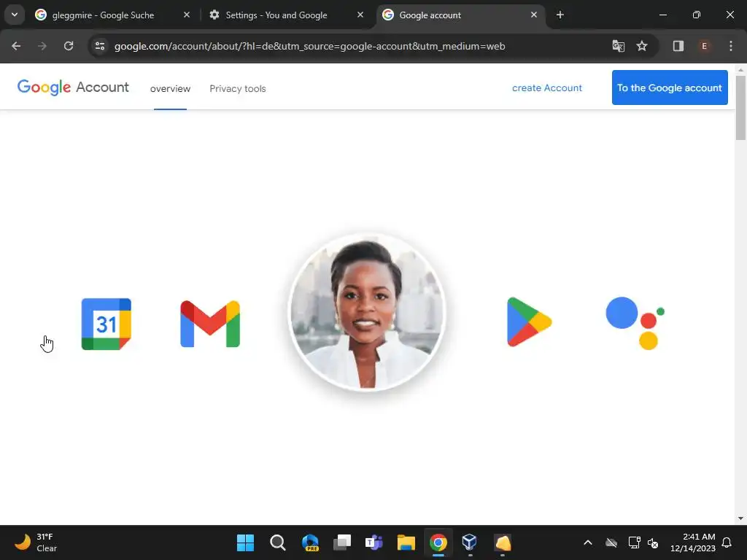Click To the Google account button
Image resolution: width=747 pixels, height=560 pixels.
pyautogui.click(x=670, y=87)
